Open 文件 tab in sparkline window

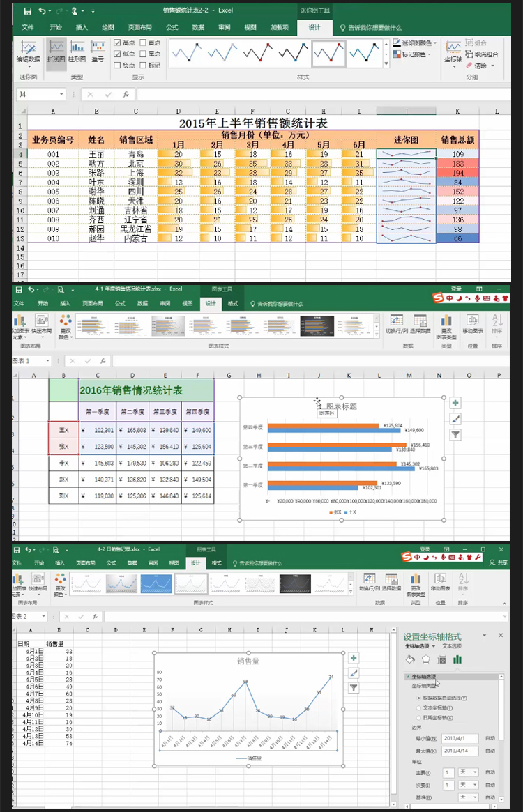pyautogui.click(x=27, y=27)
